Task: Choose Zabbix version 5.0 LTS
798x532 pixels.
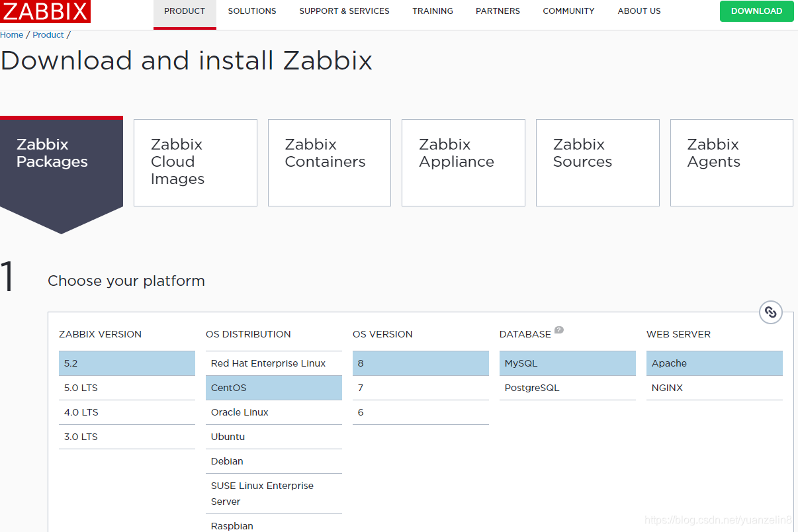Action: pos(127,388)
